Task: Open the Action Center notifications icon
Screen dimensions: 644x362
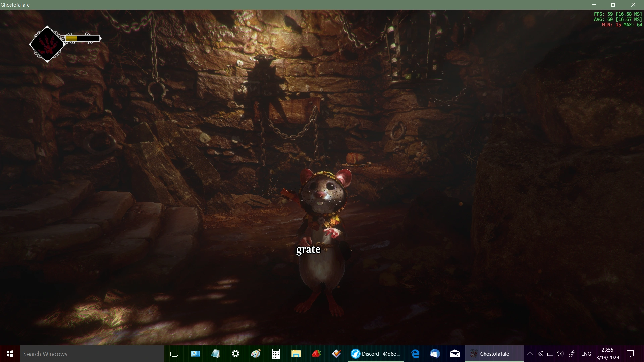Action: click(630, 354)
